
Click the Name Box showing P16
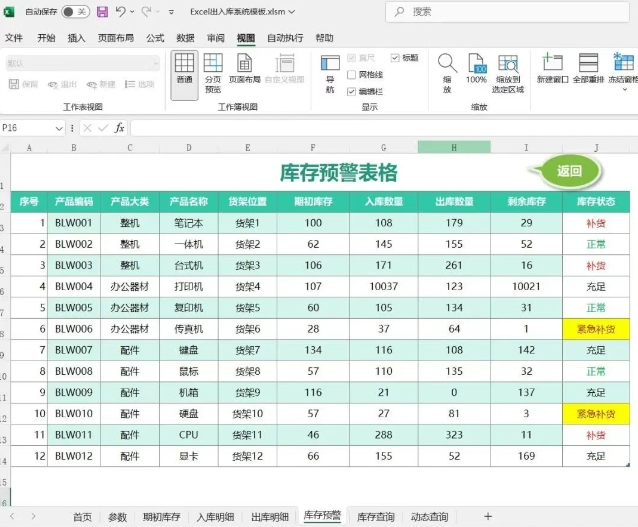point(27,128)
